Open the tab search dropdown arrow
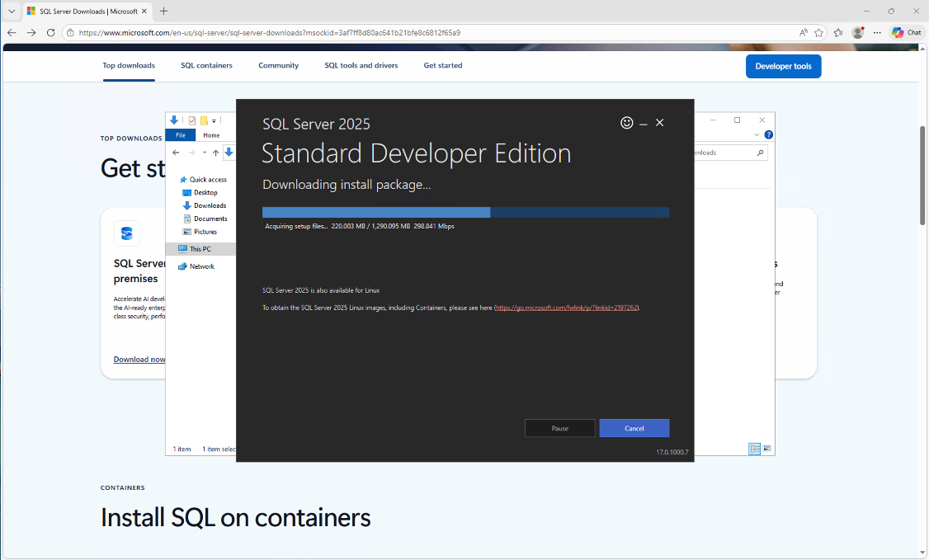Screen dimensions: 929x560 click(12, 12)
